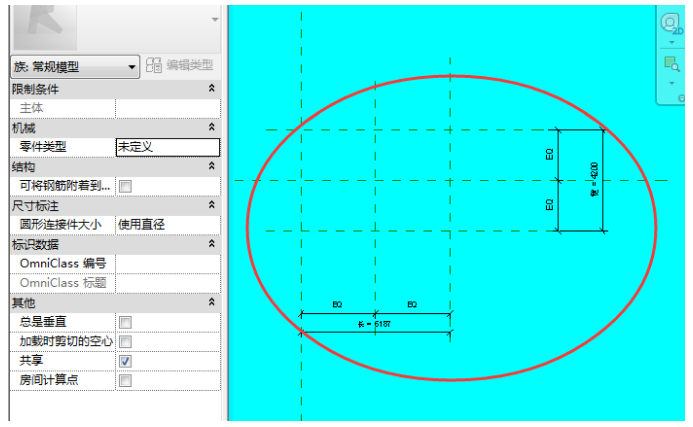Click the zoom region icon in navigation bar
This screenshot has width=693, height=427.
coord(671,65)
